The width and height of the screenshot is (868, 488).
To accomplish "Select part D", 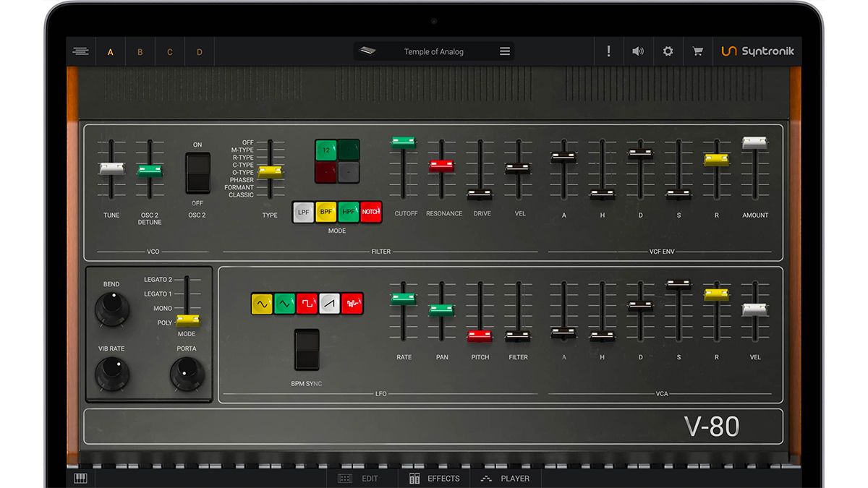I will (199, 51).
